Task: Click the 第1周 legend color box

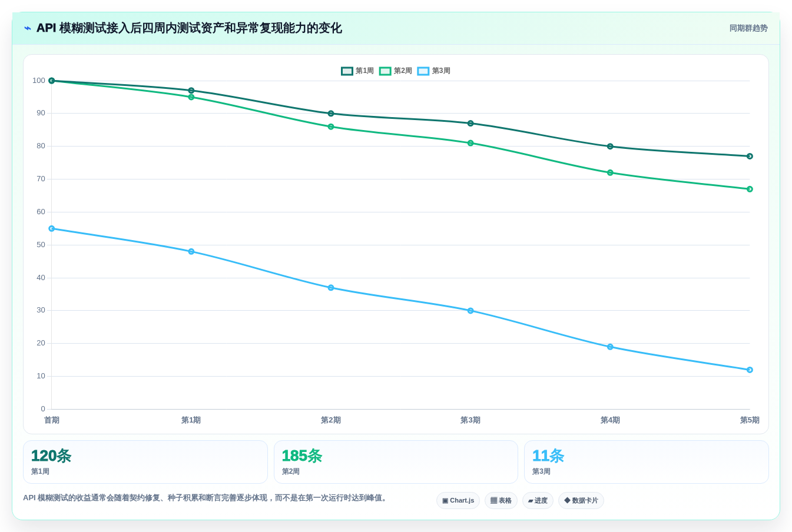Action: coord(347,71)
